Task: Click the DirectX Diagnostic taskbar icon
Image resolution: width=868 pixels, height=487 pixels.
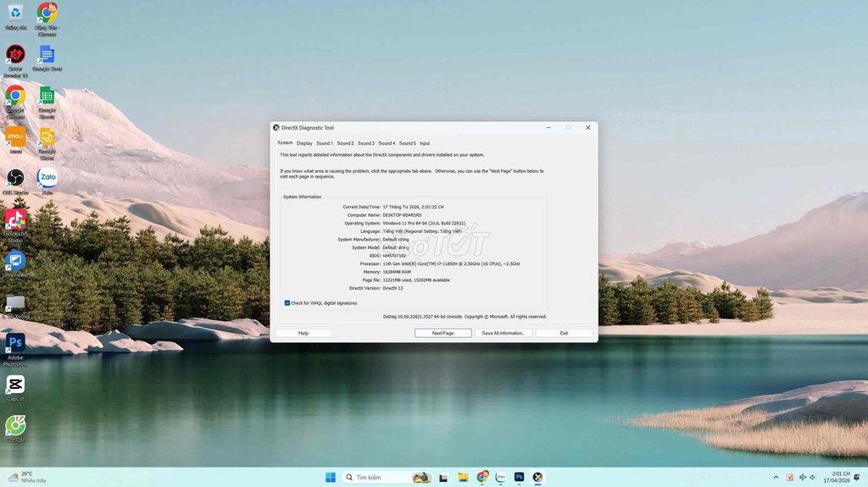Action: point(537,477)
